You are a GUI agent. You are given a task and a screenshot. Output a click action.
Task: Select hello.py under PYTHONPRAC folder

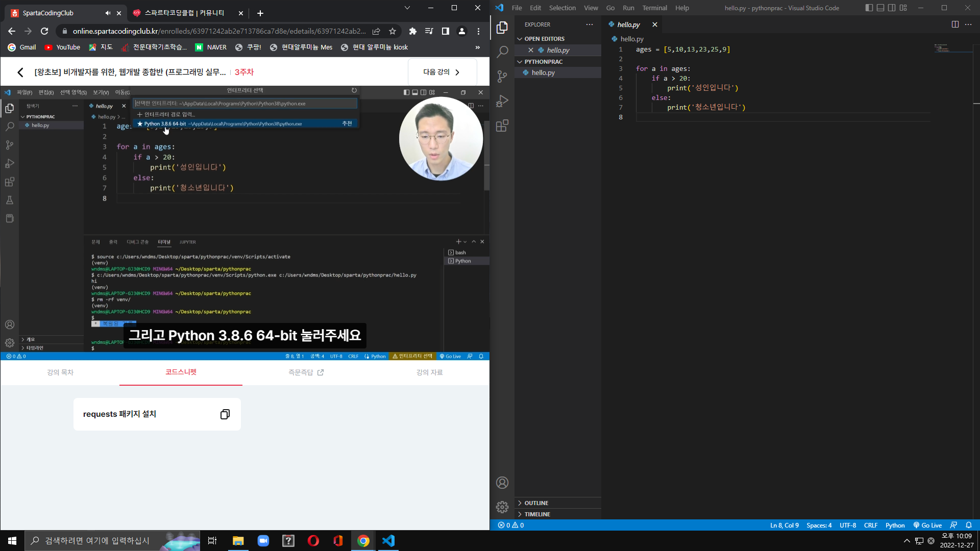pyautogui.click(x=543, y=72)
